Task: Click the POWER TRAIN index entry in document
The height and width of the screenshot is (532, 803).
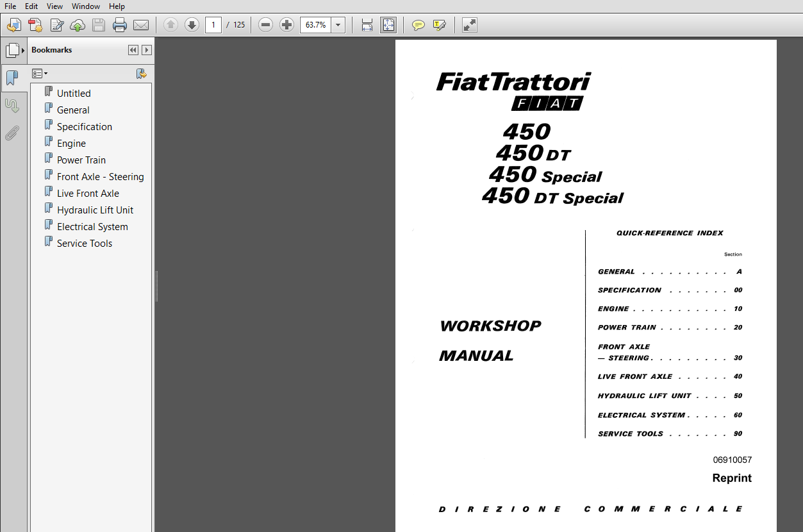Action: click(x=670, y=328)
